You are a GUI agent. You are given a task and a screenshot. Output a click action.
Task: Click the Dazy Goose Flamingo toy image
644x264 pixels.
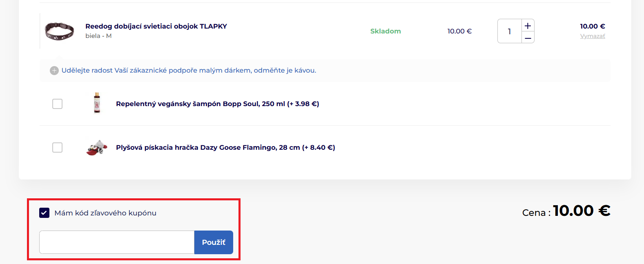point(97,147)
